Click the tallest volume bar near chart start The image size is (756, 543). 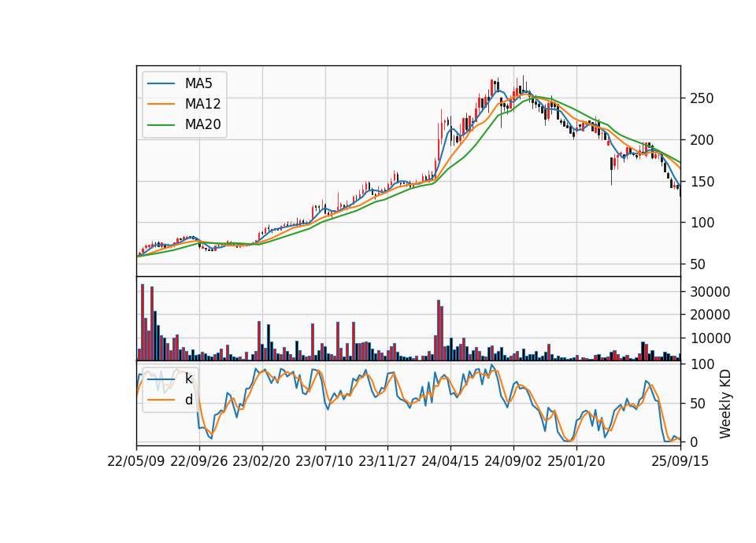(143, 323)
